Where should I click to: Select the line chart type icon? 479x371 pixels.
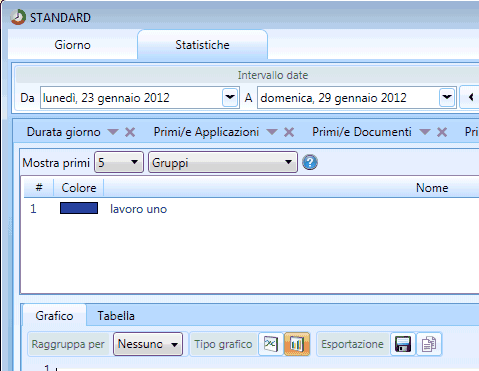(x=271, y=344)
